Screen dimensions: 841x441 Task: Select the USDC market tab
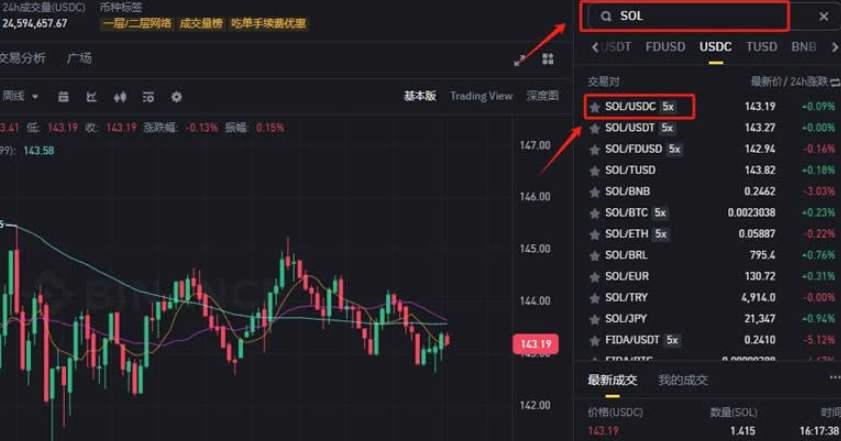715,47
